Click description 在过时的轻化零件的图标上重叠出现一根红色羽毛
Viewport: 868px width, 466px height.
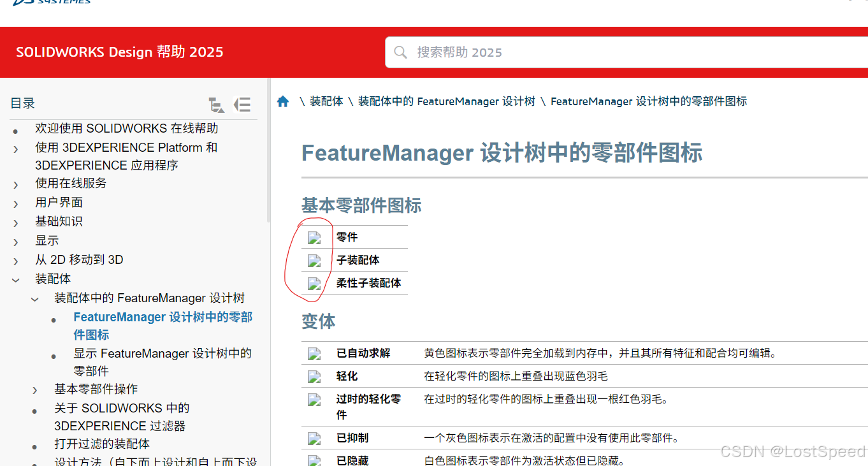pyautogui.click(x=546, y=400)
